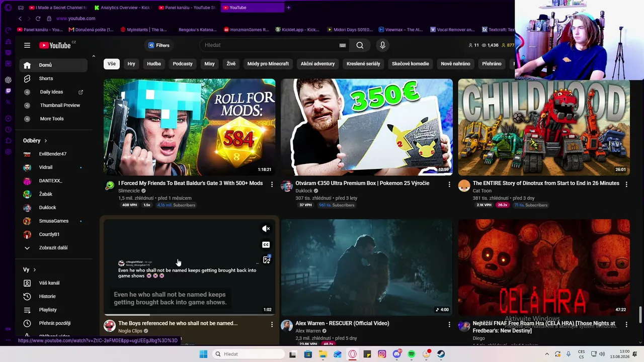The height and width of the screenshot is (362, 644).
Task: Expand the Odběry subscriptions section
Action: point(35,141)
